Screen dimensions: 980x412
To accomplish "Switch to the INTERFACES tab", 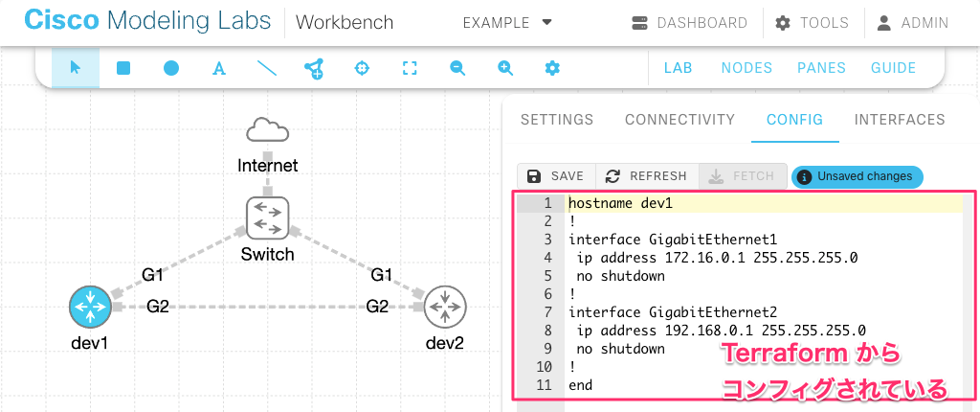I will pos(900,120).
